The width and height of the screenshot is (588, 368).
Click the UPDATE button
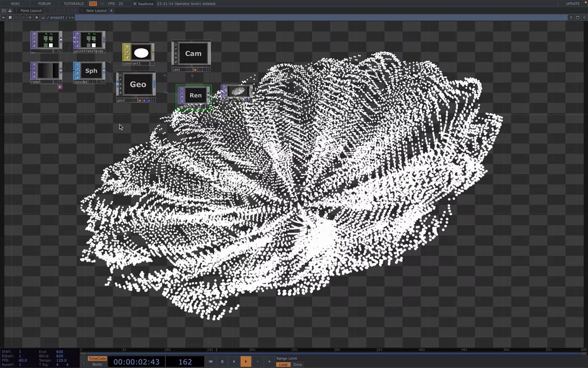tap(572, 4)
